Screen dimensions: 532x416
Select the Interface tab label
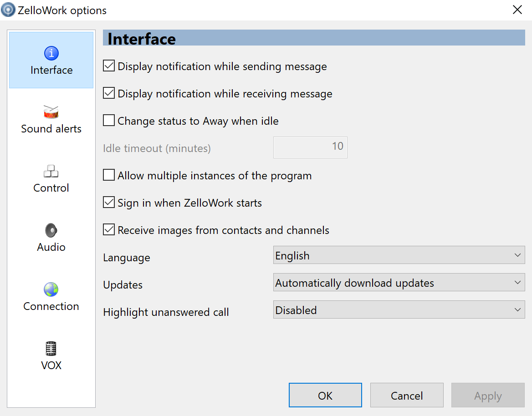point(51,70)
